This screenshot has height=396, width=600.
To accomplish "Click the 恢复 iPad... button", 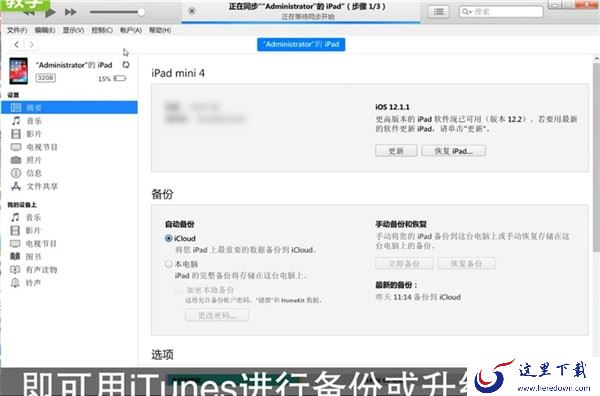I will (454, 151).
